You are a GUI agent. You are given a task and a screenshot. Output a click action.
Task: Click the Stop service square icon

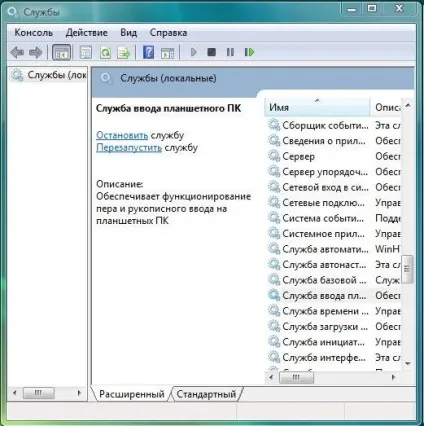coord(212,52)
